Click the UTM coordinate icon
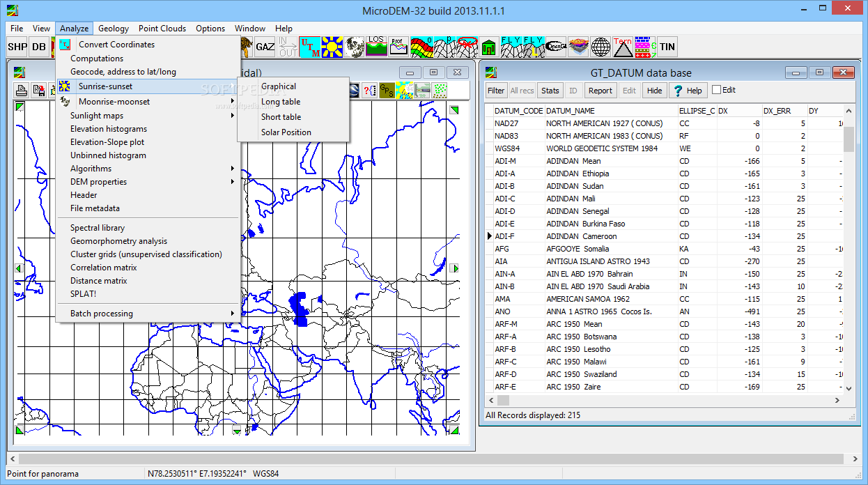This screenshot has width=868, height=485. (309, 47)
